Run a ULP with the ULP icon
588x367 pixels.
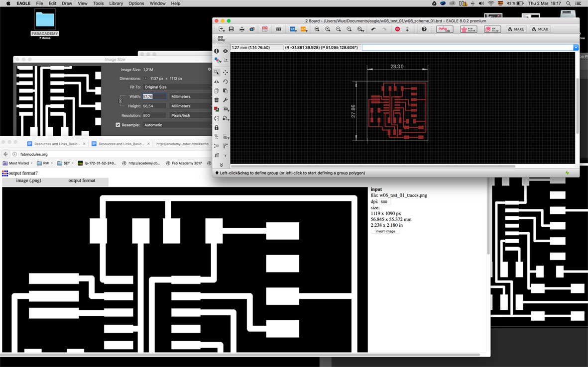click(x=304, y=29)
